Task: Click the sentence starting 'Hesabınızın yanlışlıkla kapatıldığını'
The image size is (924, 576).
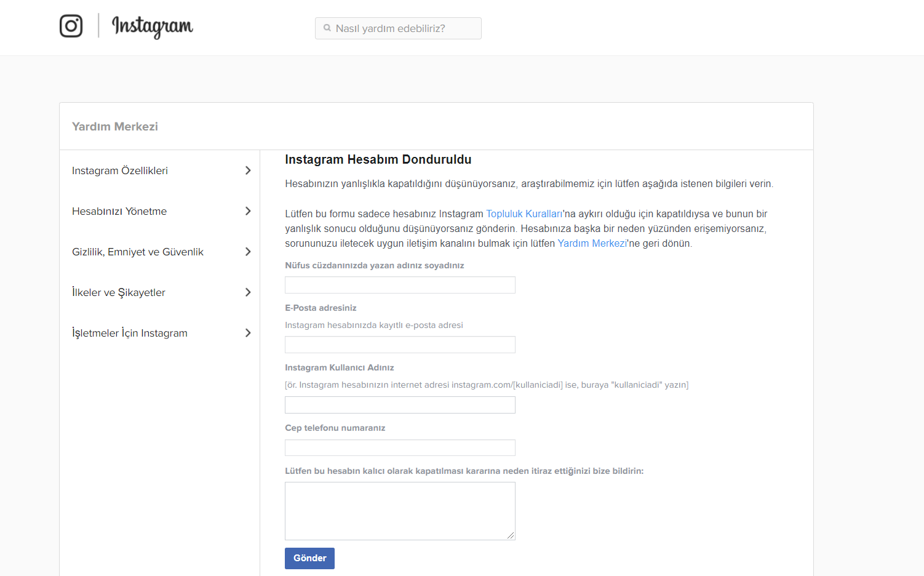Action: coord(529,183)
